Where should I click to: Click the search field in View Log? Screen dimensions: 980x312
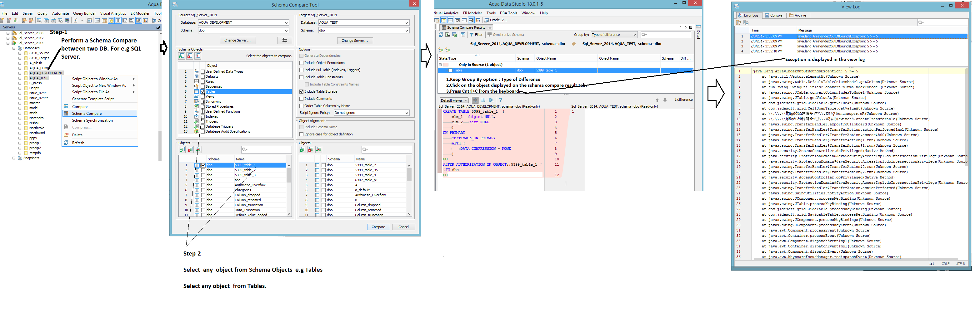pyautogui.click(x=942, y=22)
